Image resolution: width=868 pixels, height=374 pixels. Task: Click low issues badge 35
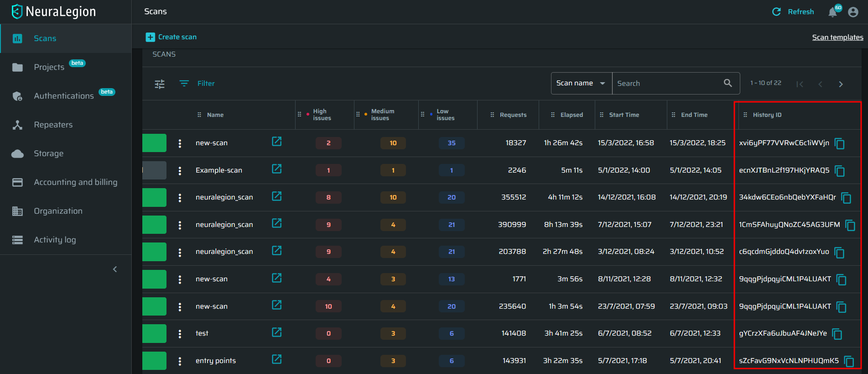[452, 143]
